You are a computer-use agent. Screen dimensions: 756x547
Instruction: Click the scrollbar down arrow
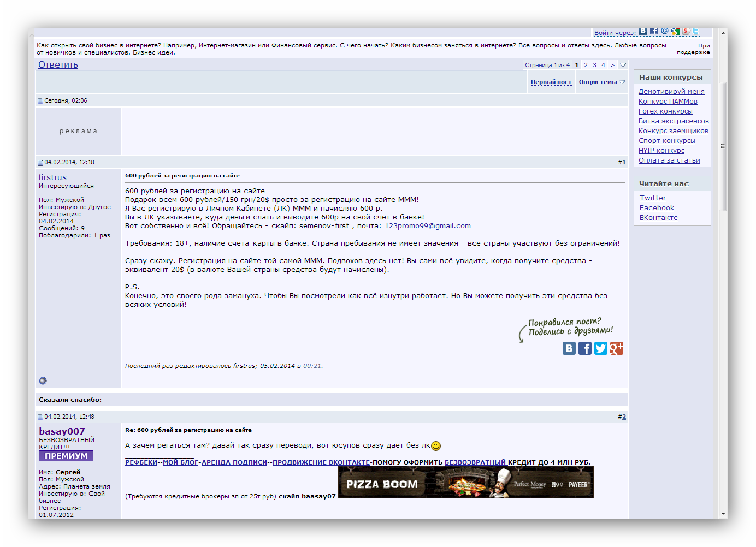click(x=723, y=514)
